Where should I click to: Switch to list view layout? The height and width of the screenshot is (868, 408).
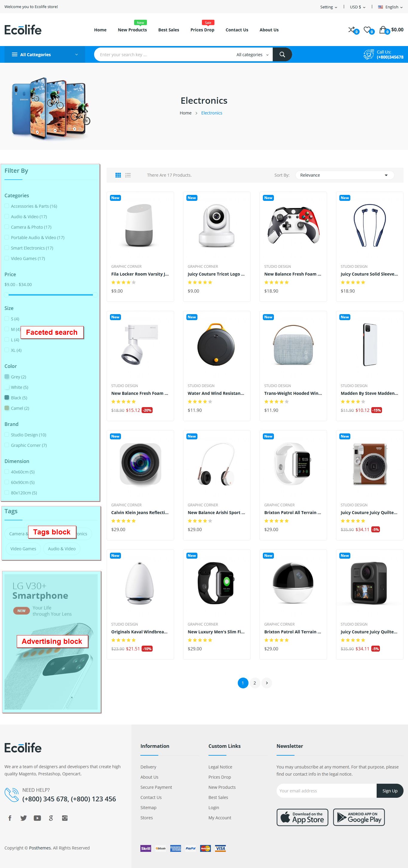[x=128, y=175]
